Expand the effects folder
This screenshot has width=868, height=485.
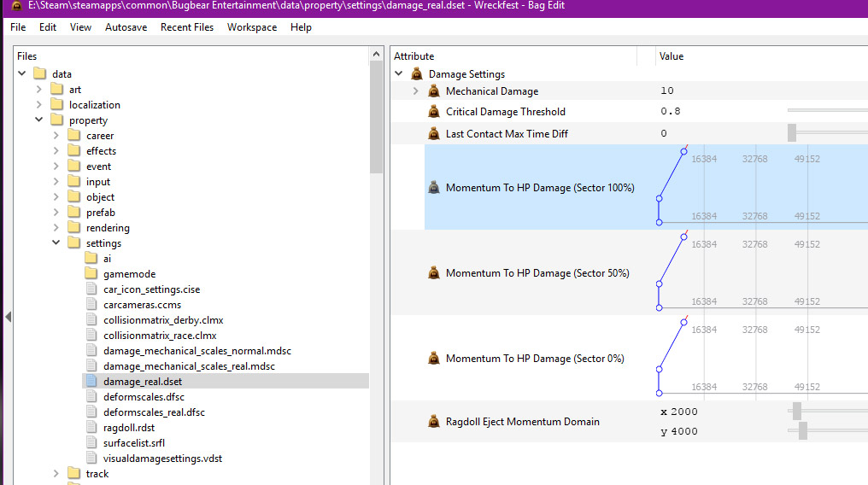[x=56, y=150]
